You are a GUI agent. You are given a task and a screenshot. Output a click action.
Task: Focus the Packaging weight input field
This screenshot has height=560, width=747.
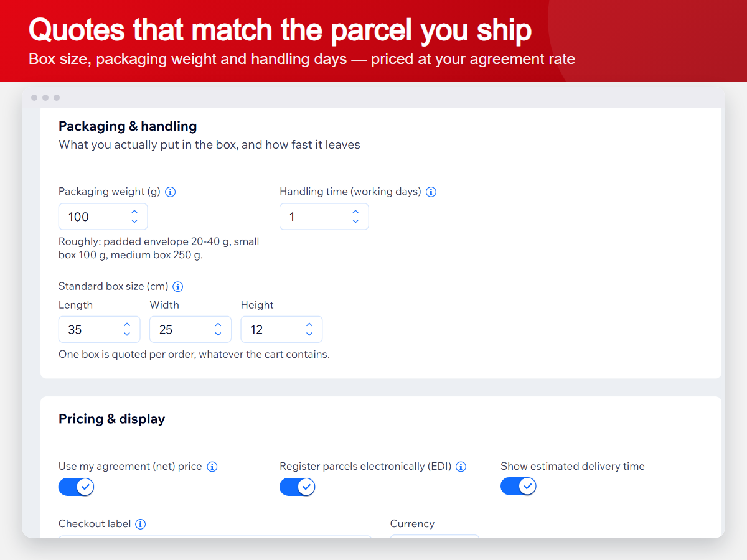103,217
